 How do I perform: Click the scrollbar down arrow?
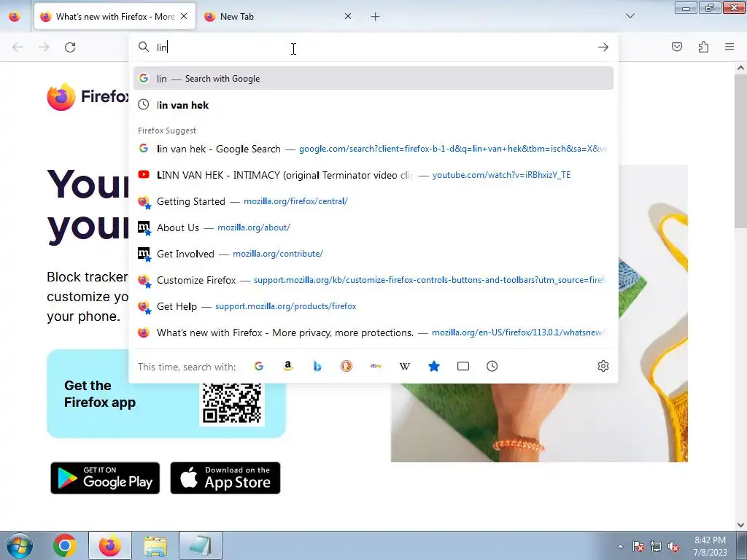[740, 524]
